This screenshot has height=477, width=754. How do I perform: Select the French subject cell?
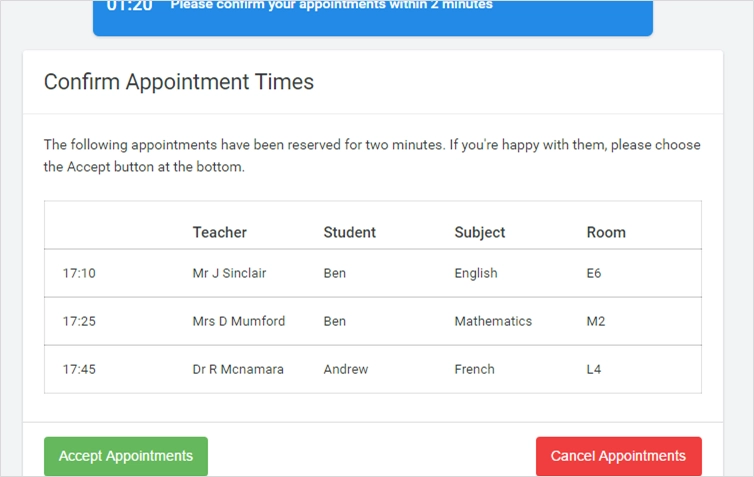coord(474,369)
